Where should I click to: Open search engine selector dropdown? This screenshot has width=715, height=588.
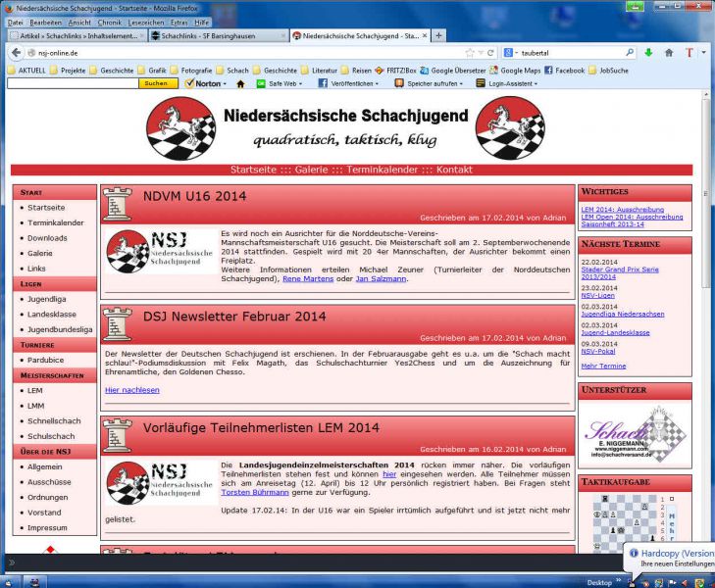click(511, 53)
